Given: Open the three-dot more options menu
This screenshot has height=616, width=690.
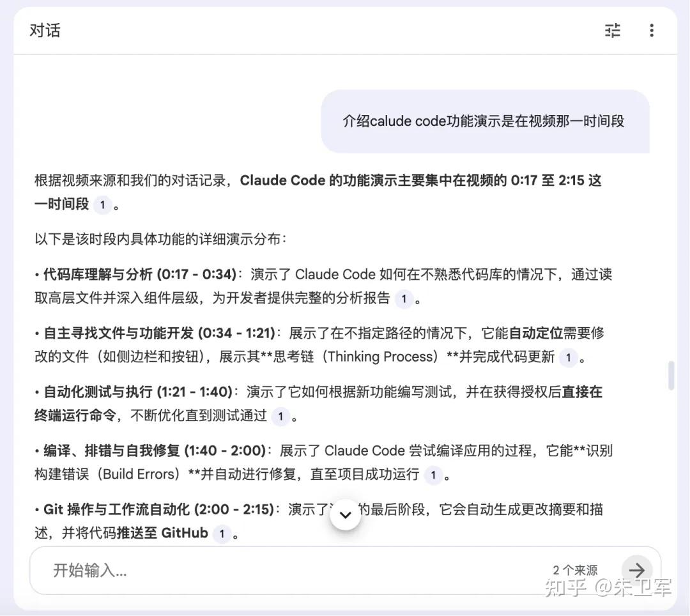Looking at the screenshot, I should pos(652,31).
